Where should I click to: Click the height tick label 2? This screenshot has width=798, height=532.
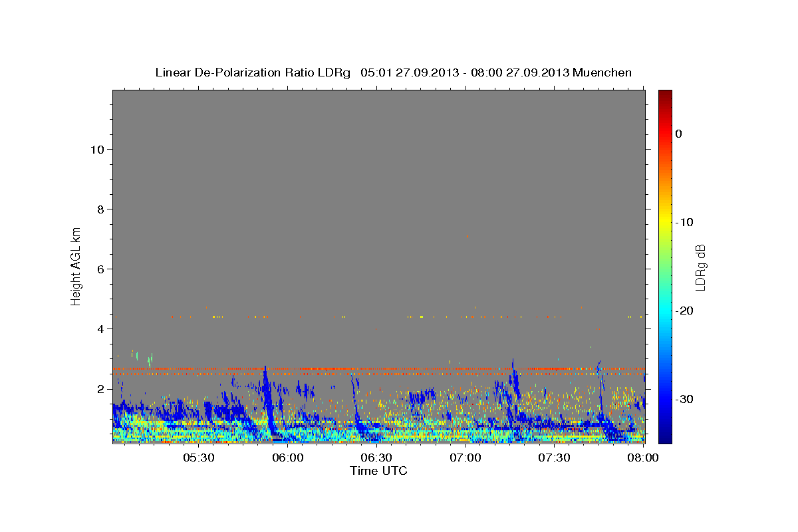click(100, 388)
